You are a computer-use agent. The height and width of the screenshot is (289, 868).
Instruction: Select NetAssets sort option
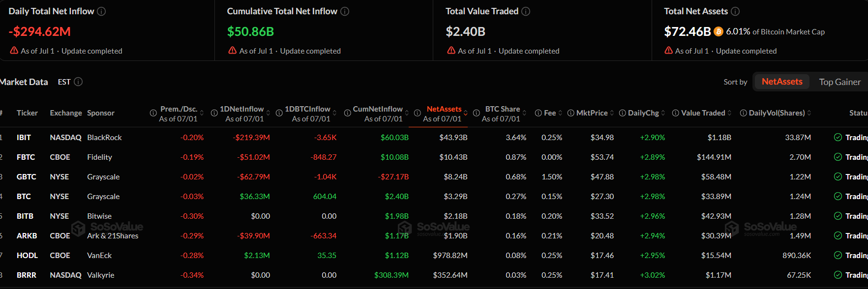(x=782, y=82)
